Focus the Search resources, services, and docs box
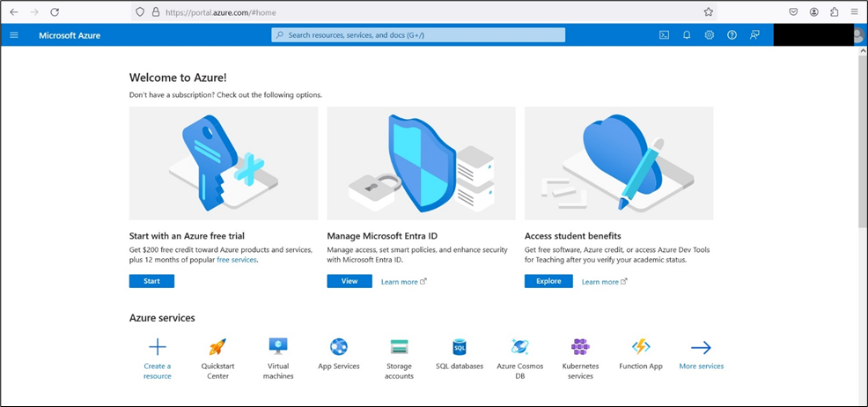Viewport: 868px width, 407px height. [x=418, y=35]
